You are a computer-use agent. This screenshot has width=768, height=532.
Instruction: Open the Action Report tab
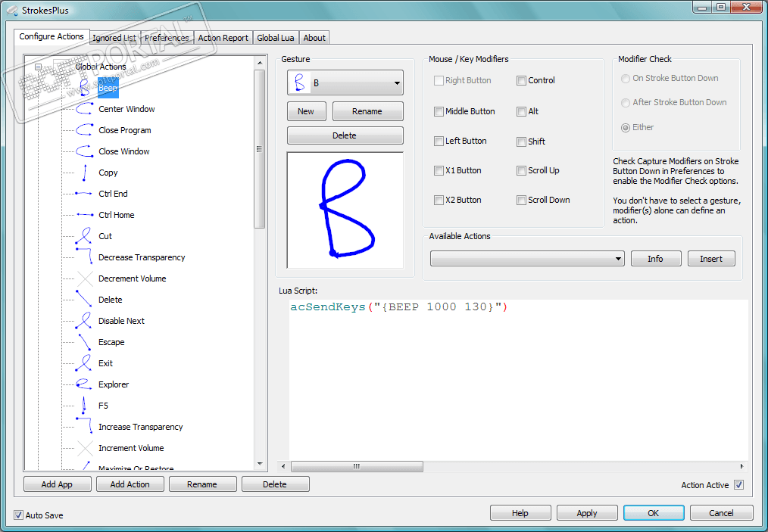(223, 38)
